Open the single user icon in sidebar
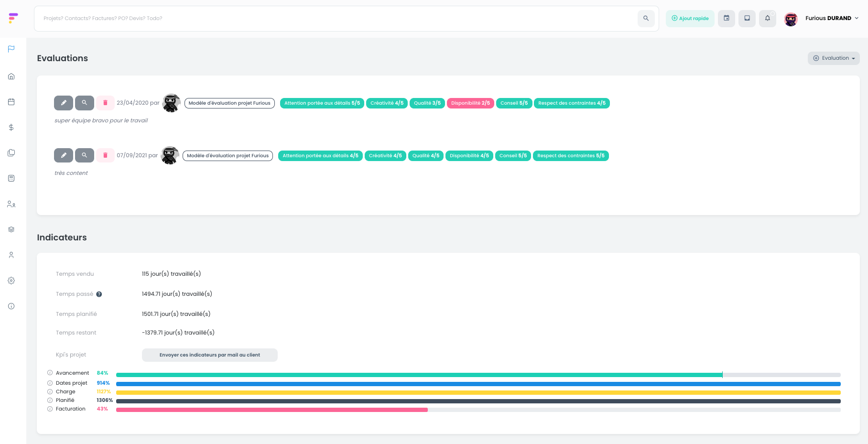 coord(11,255)
